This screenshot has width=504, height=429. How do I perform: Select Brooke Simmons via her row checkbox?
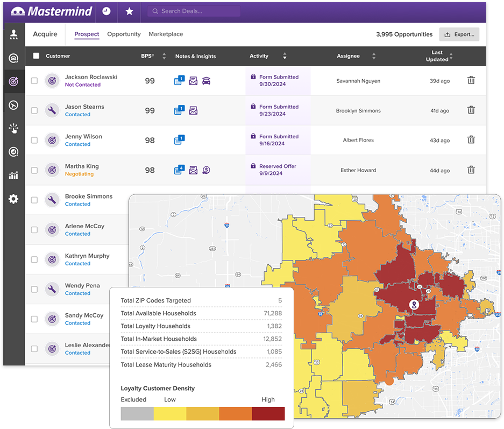coord(34,200)
